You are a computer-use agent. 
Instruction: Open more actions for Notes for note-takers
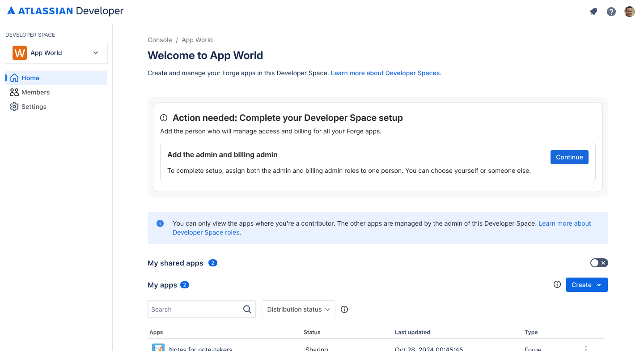click(585, 348)
